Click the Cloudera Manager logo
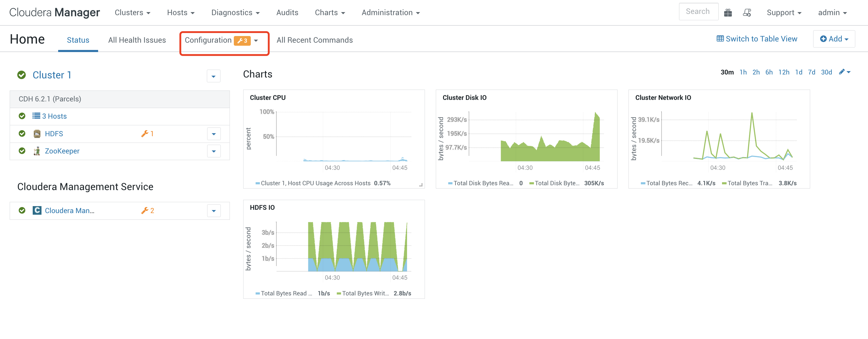 54,12
